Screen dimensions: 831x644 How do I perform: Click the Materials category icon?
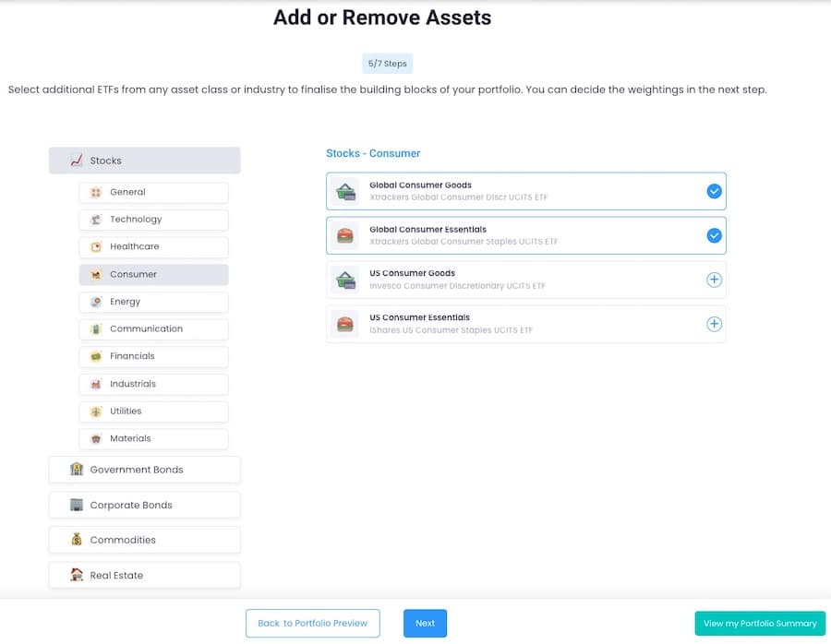coord(96,438)
